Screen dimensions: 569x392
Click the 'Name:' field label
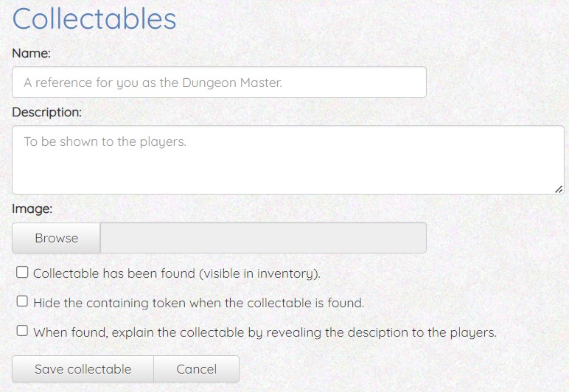31,53
